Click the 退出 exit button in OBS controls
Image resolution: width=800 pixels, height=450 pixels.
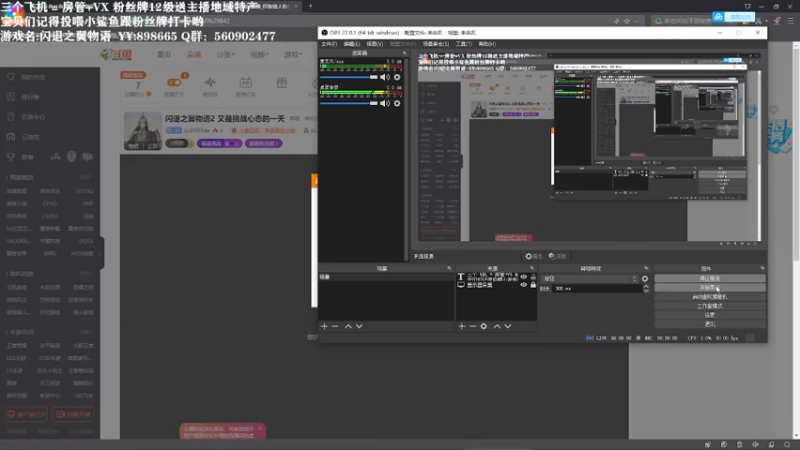[710, 324]
